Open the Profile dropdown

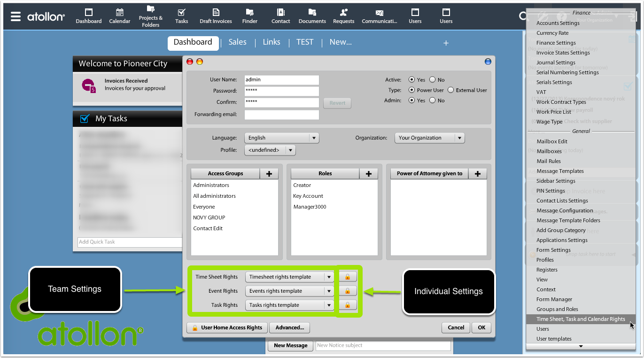(270, 150)
